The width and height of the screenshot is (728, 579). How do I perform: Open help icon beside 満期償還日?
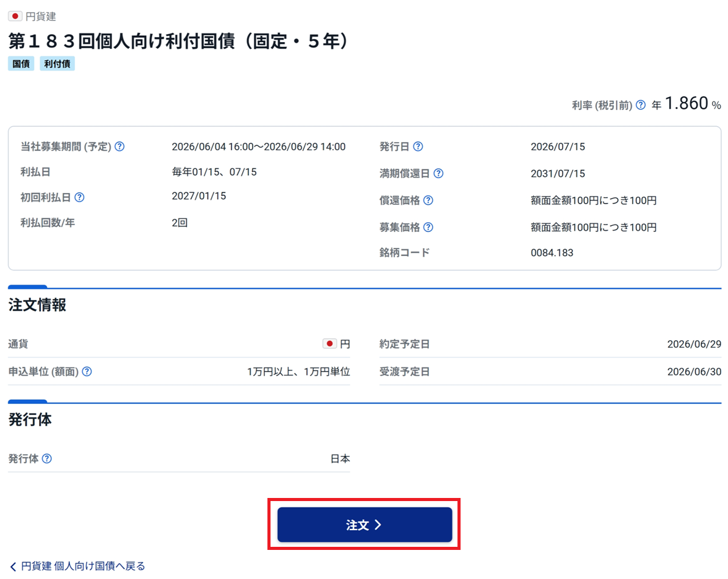tap(438, 173)
